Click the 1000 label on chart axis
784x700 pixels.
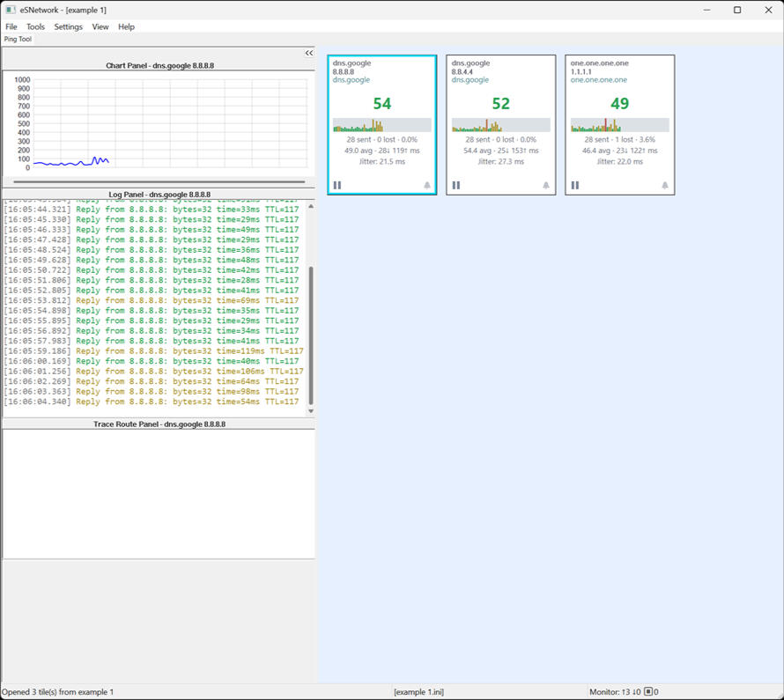pos(23,80)
